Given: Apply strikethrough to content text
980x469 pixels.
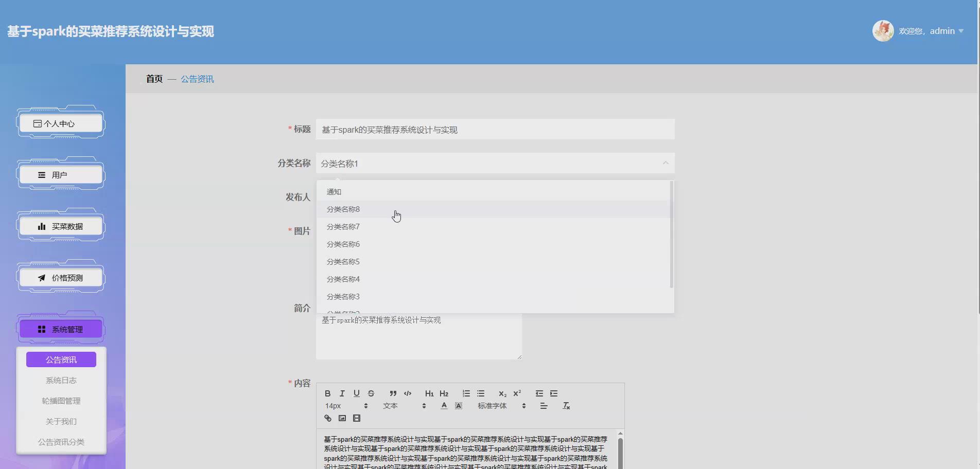Looking at the screenshot, I should 371,393.
